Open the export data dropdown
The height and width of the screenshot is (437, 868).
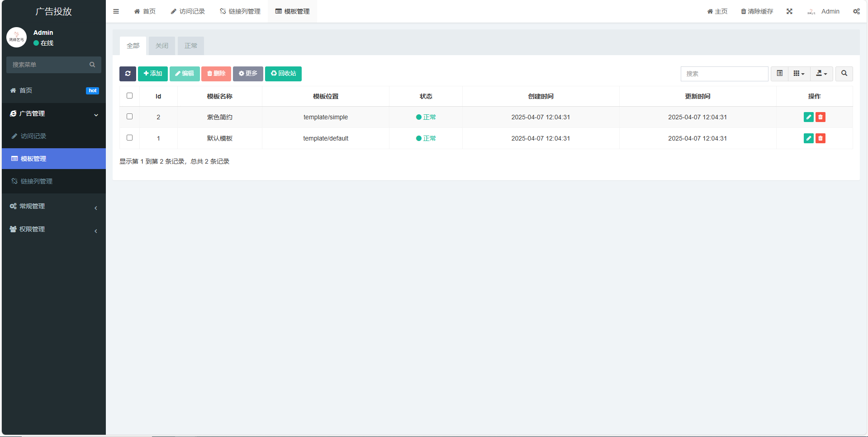coord(821,74)
